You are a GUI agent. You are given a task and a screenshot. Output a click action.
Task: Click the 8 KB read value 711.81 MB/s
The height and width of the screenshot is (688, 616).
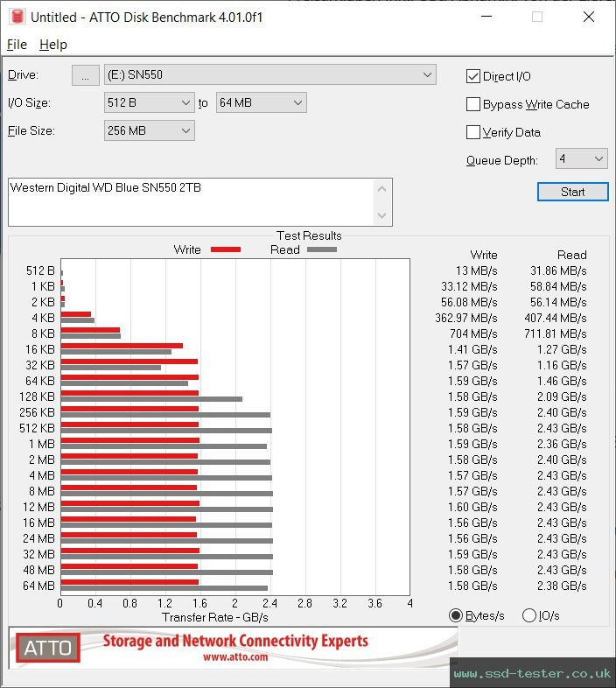click(556, 333)
